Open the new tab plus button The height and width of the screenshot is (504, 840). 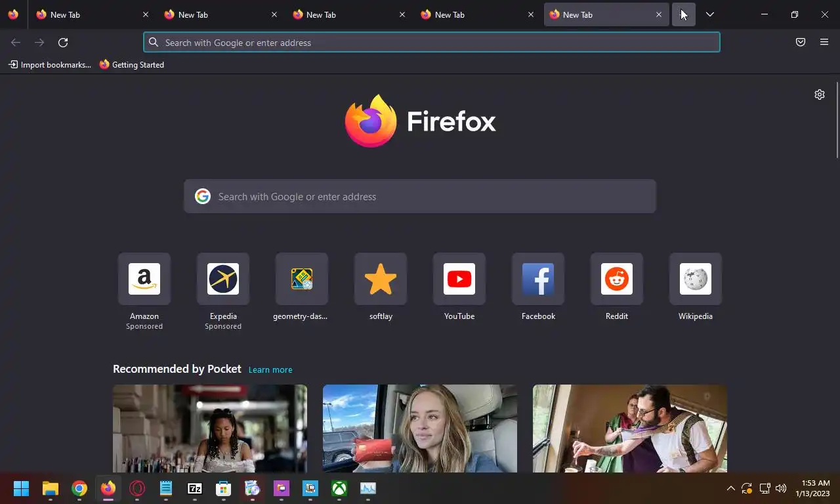coord(684,14)
